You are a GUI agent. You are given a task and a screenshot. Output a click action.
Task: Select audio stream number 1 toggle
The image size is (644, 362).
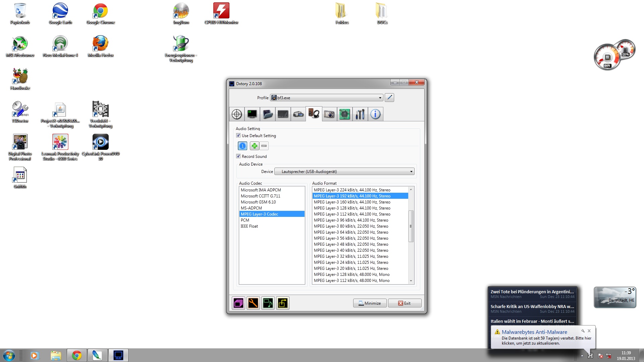click(x=243, y=146)
